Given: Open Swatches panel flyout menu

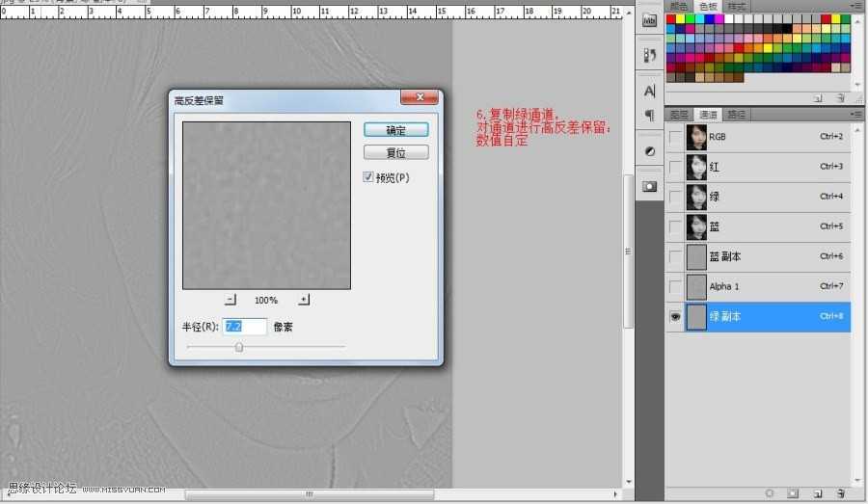Looking at the screenshot, I should 855,6.
